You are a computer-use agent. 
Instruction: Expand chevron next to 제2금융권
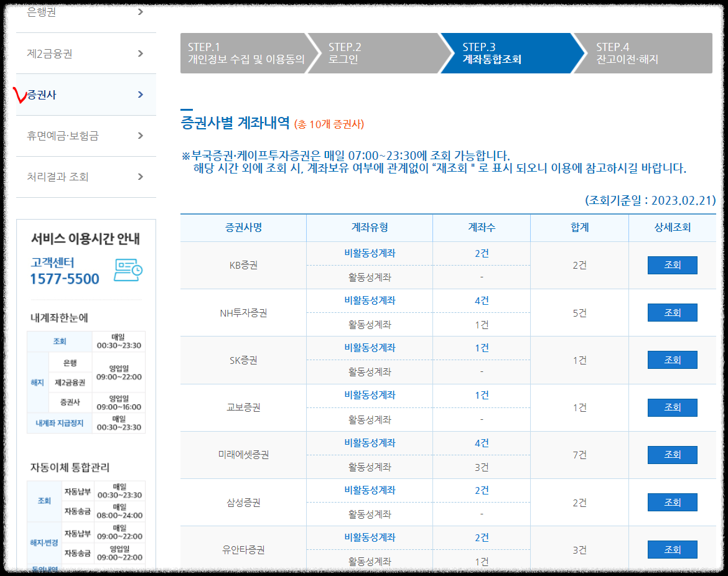coord(140,53)
